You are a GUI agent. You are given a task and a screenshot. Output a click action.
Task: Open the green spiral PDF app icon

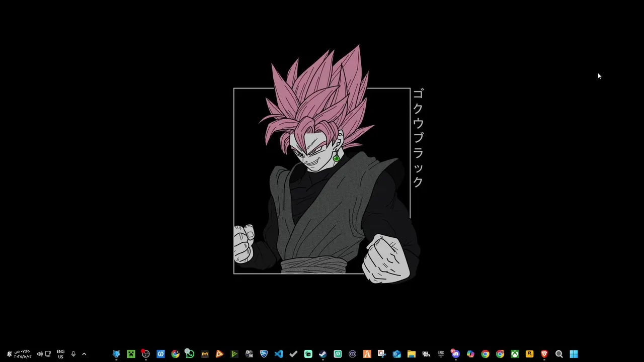(x=338, y=354)
